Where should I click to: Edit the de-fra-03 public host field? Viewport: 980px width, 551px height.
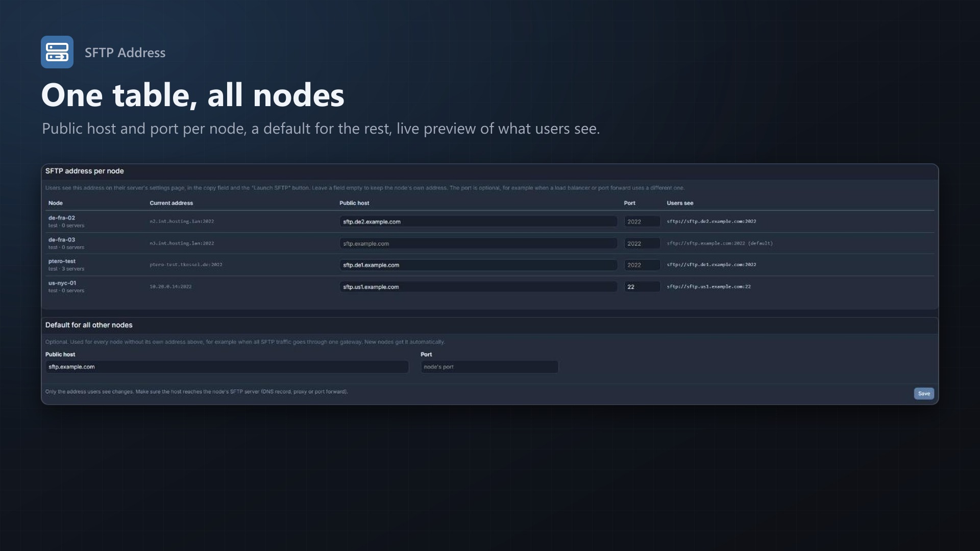click(478, 243)
